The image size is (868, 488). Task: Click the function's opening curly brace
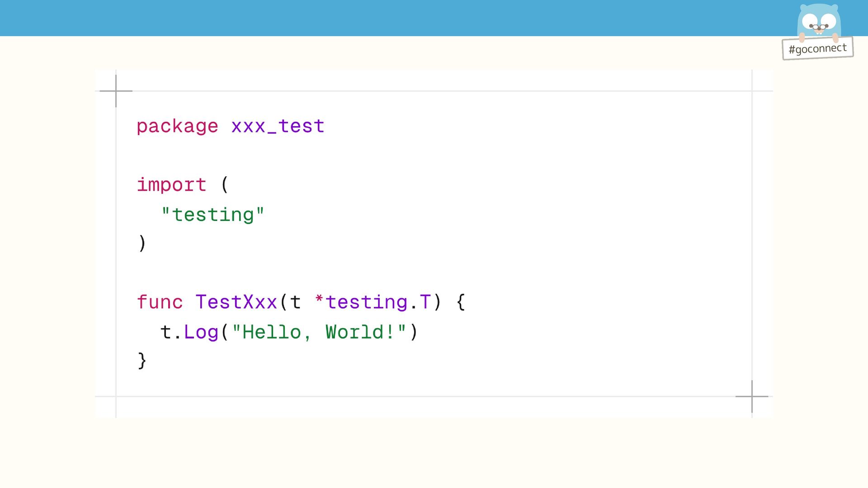461,302
